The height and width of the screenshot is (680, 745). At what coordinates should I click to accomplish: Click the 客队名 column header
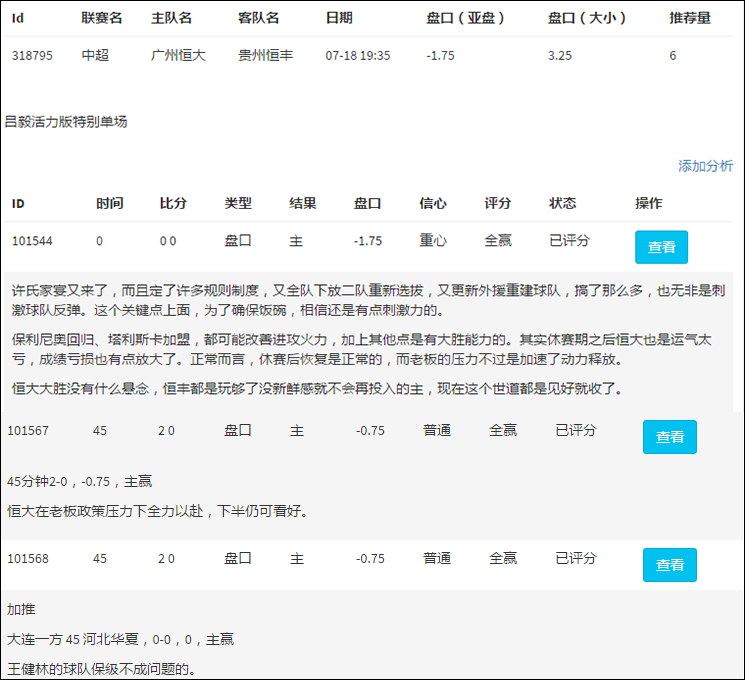[x=258, y=18]
